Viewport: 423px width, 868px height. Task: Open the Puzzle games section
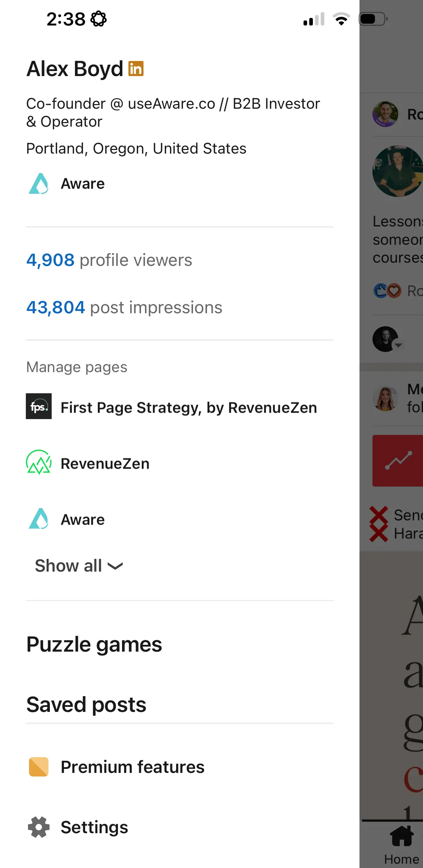(x=94, y=644)
